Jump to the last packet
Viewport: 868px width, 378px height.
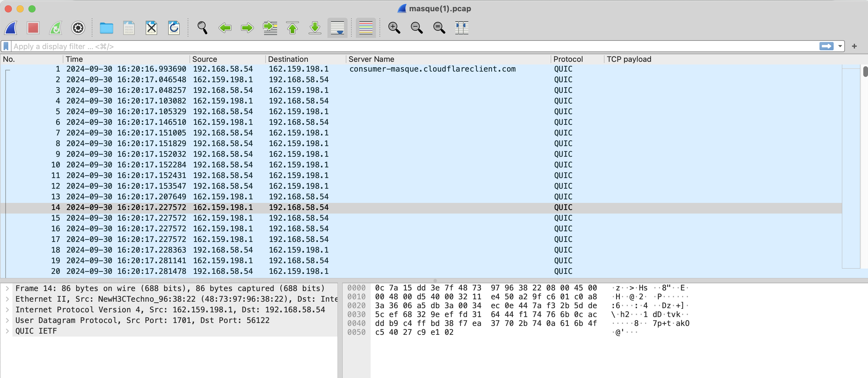315,28
